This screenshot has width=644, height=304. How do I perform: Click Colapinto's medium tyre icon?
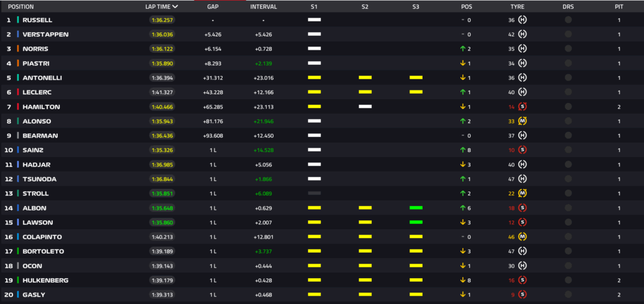click(523, 237)
